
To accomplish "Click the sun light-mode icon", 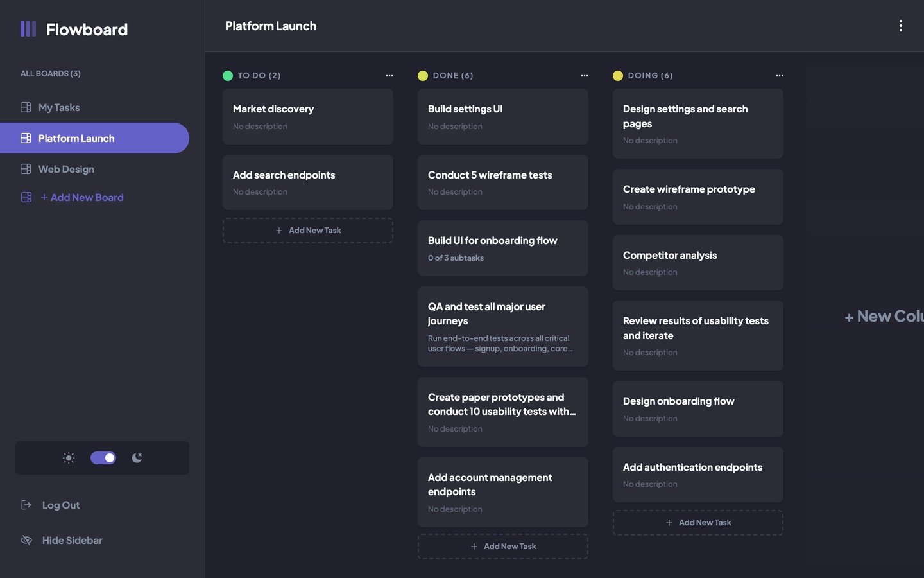I will (x=69, y=458).
